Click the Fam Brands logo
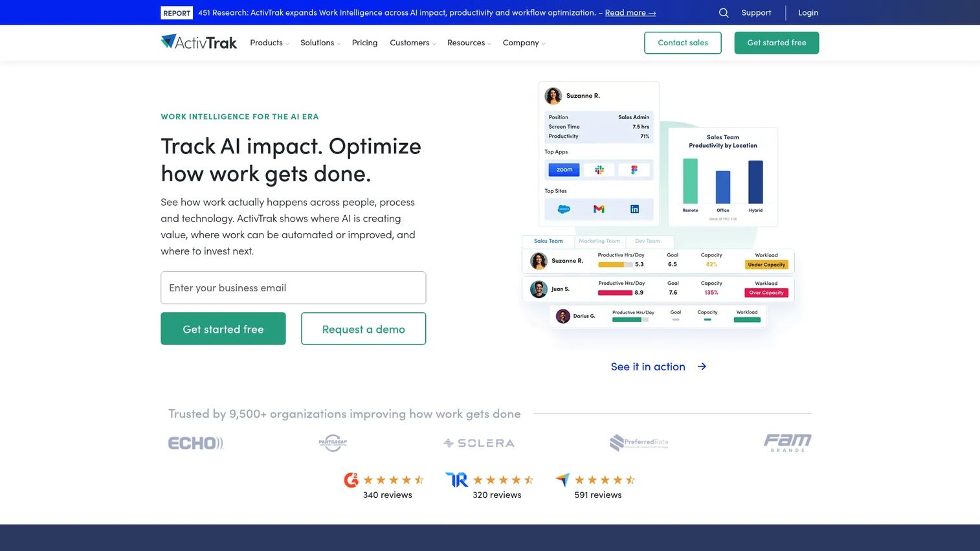This screenshot has width=980, height=551. click(787, 443)
